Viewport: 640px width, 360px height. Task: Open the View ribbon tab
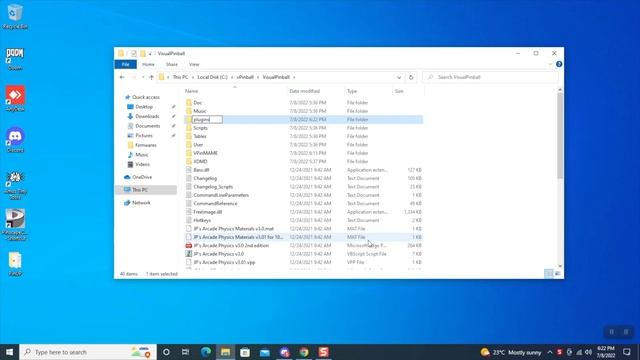tap(194, 64)
